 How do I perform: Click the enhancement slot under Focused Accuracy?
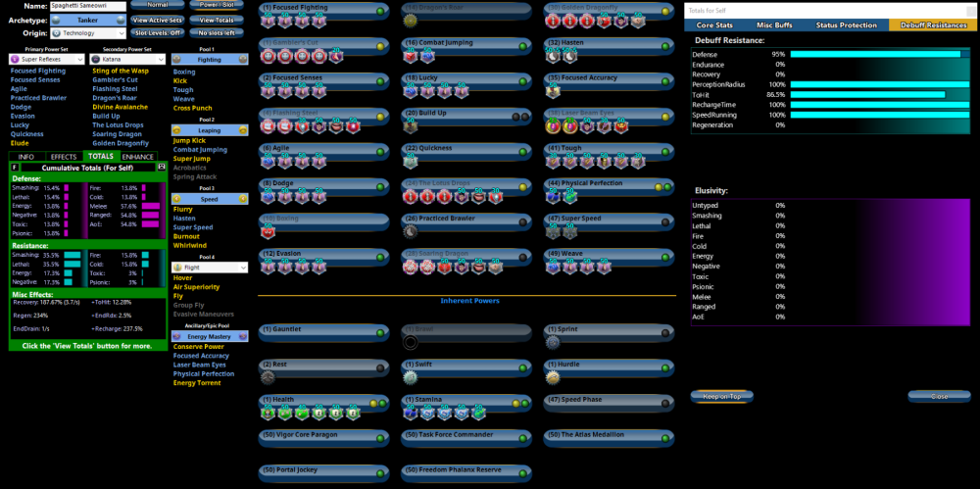(555, 91)
